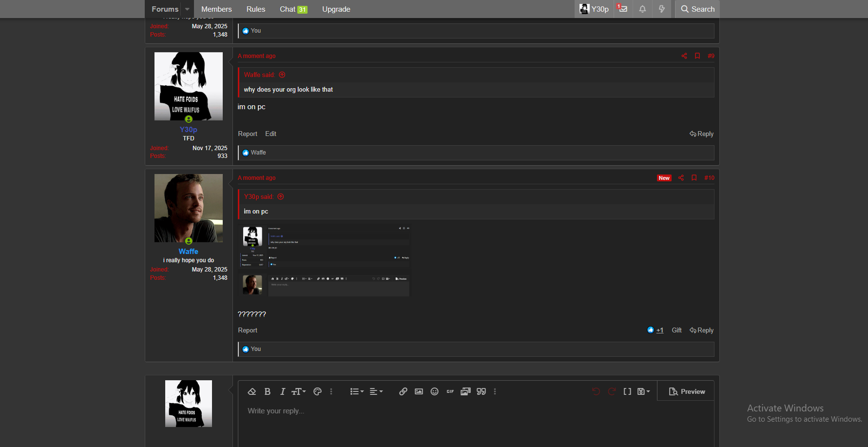Screen dimensions: 868x447
Task: Click Waffe's avatar in post #10
Action: pyautogui.click(x=189, y=208)
